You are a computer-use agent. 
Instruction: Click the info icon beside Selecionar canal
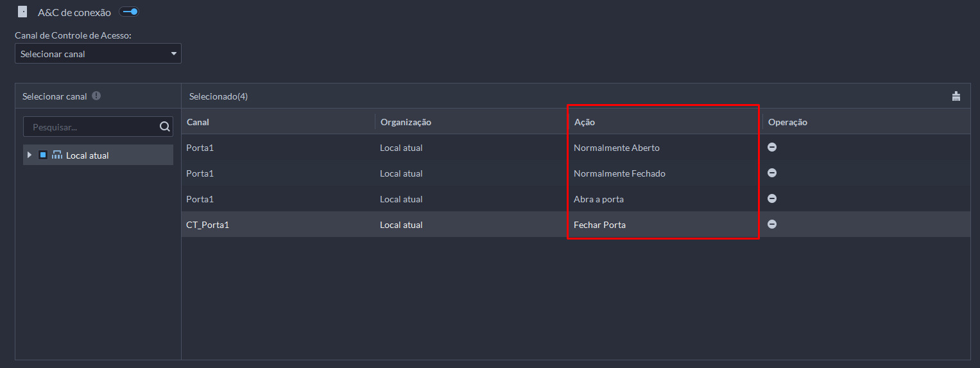click(x=96, y=96)
